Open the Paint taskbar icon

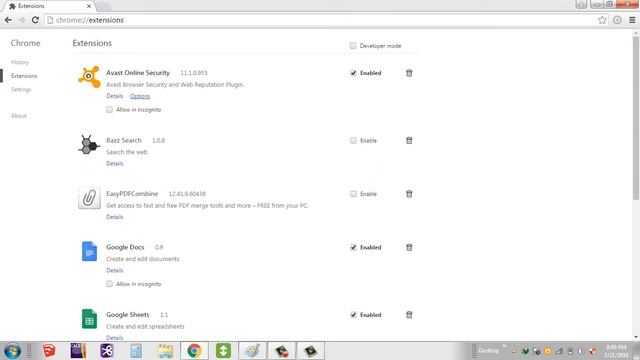coord(252,351)
